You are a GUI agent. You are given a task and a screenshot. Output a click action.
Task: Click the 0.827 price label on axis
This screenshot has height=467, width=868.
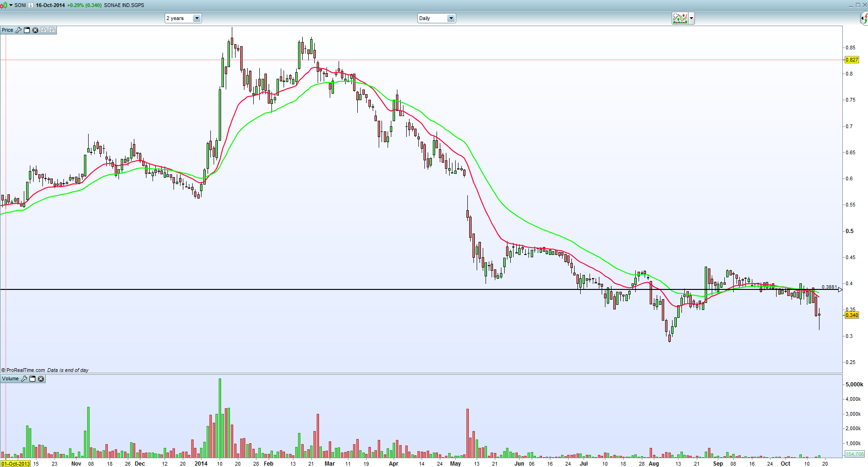[x=852, y=60]
